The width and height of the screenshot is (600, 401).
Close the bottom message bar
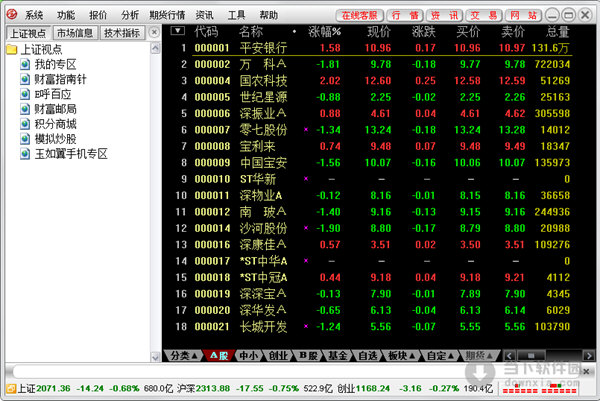coord(586,371)
